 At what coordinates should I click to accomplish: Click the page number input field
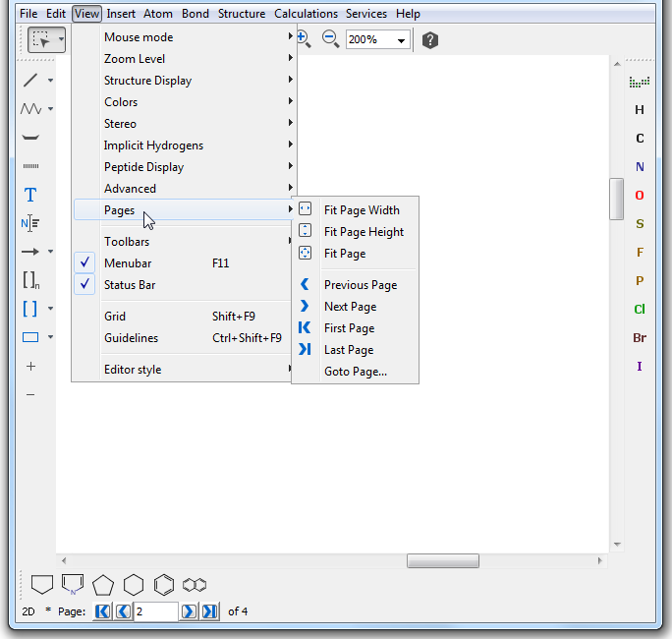(155, 611)
